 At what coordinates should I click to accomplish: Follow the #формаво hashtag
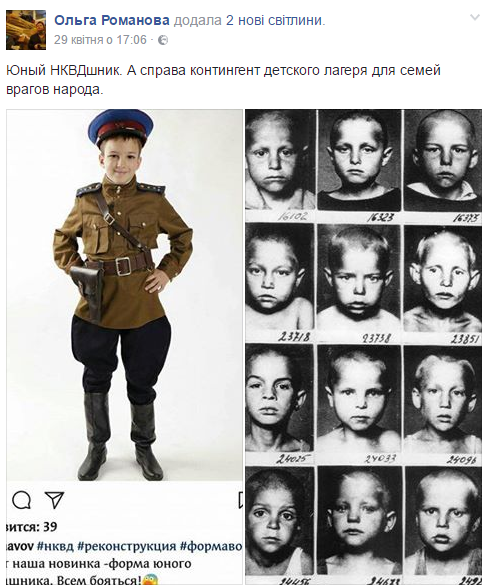(x=211, y=546)
